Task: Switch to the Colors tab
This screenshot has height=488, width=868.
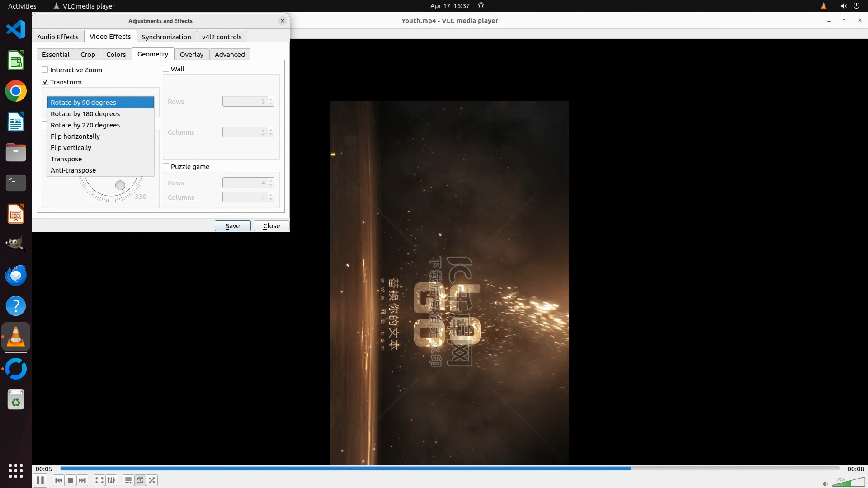Action: 116,54
